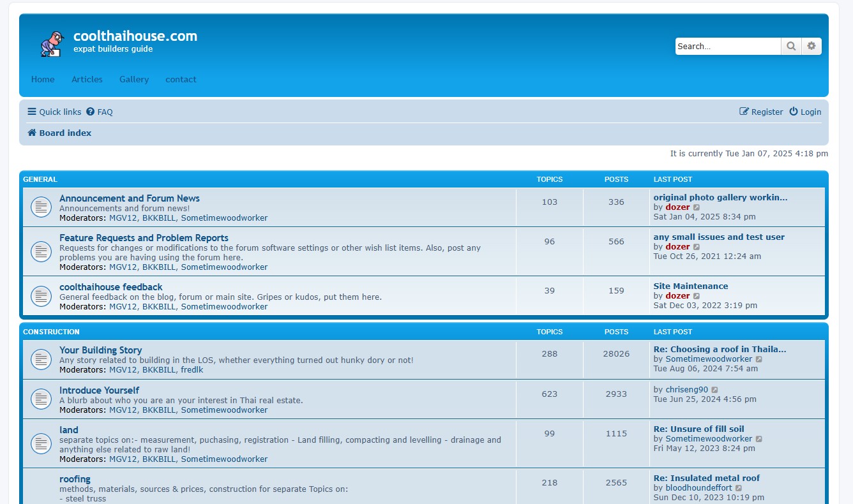Click the Board index home icon

tap(32, 133)
